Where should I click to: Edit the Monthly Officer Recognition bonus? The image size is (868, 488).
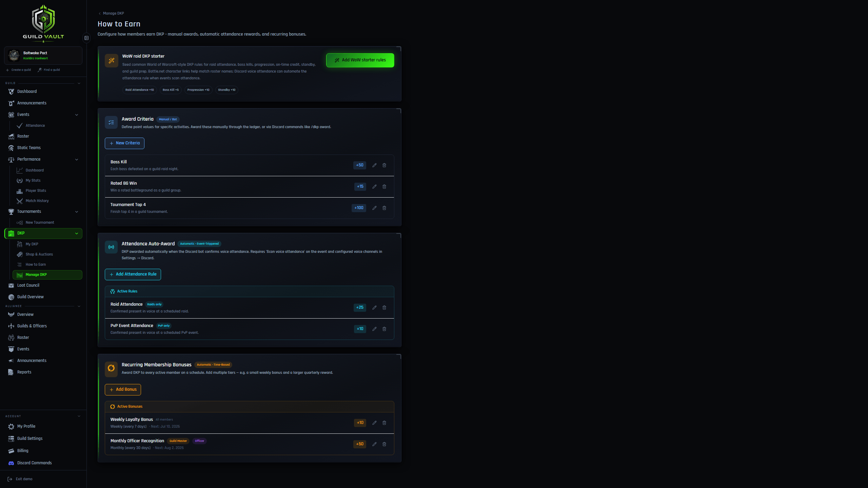pos(374,444)
